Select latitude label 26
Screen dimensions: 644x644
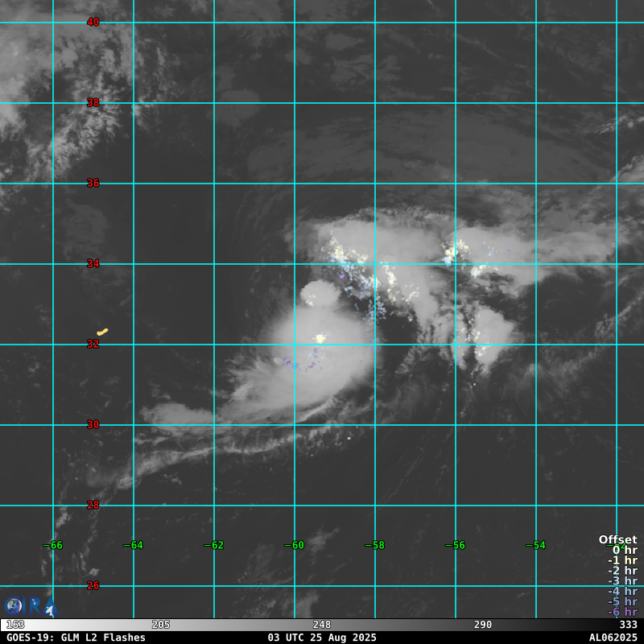point(93,586)
